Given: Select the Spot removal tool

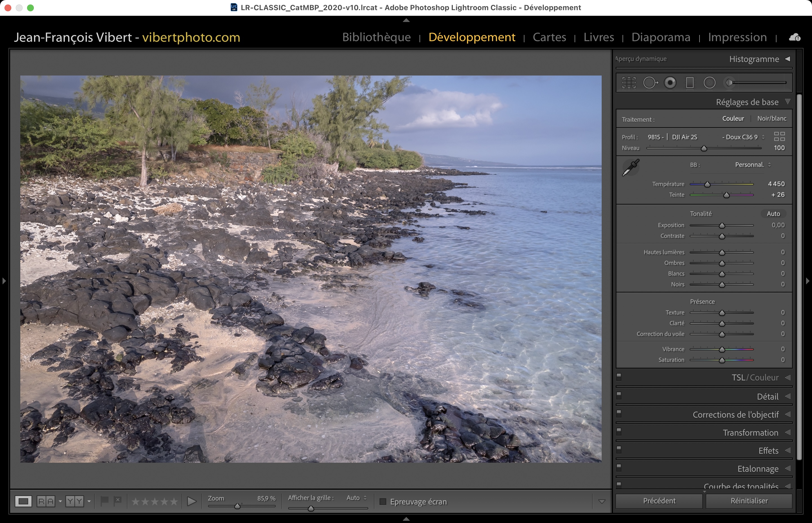Looking at the screenshot, I should [650, 83].
